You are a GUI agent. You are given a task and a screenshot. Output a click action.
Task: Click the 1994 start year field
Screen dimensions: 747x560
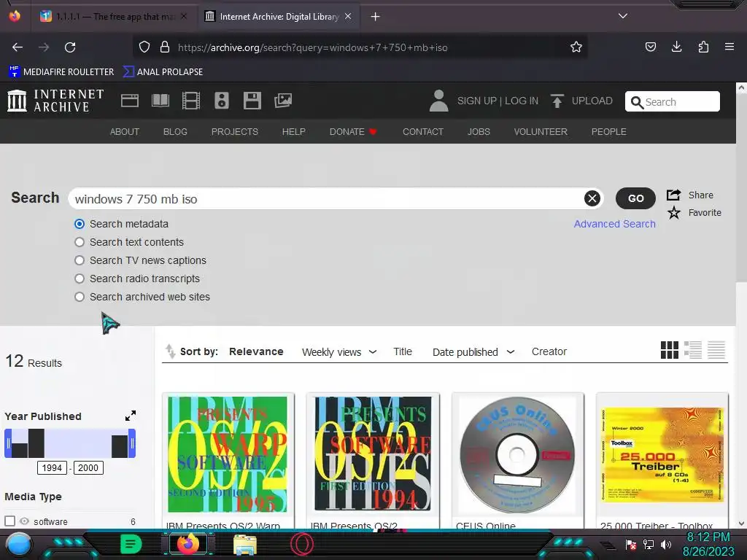(52, 467)
